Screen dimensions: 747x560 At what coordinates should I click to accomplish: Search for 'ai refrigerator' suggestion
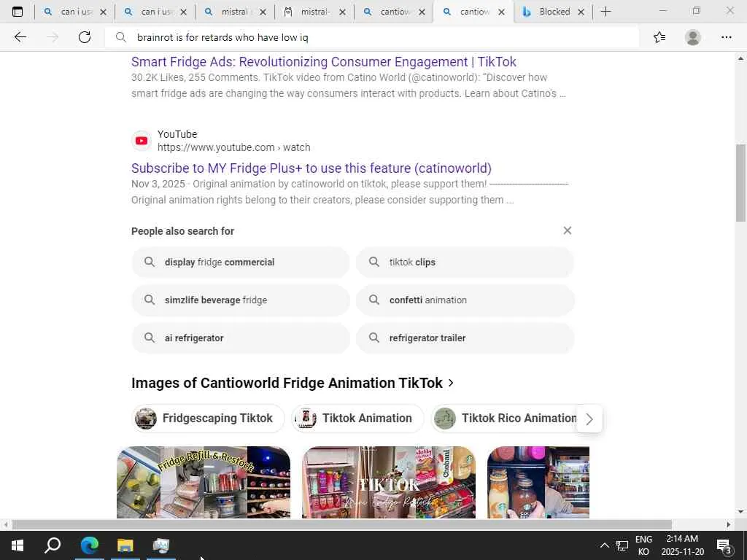tap(241, 338)
